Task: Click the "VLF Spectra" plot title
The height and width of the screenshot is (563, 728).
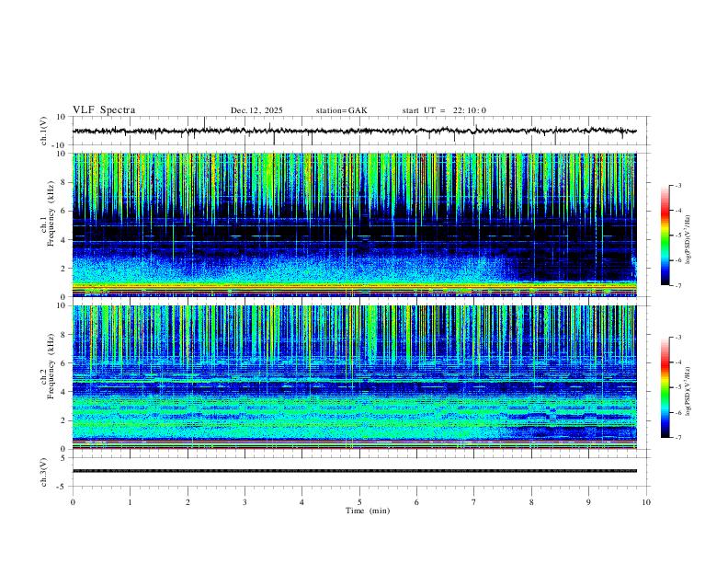Action: [x=104, y=110]
